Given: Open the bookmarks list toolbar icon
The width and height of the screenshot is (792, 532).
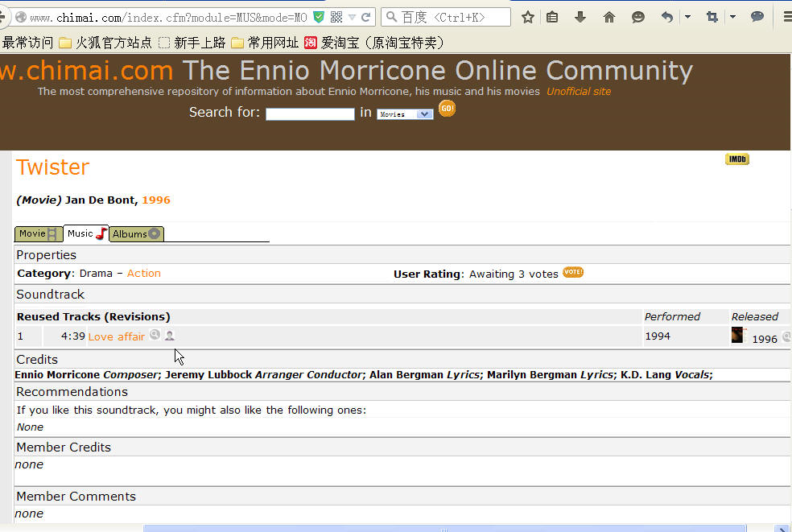Looking at the screenshot, I should pos(552,17).
